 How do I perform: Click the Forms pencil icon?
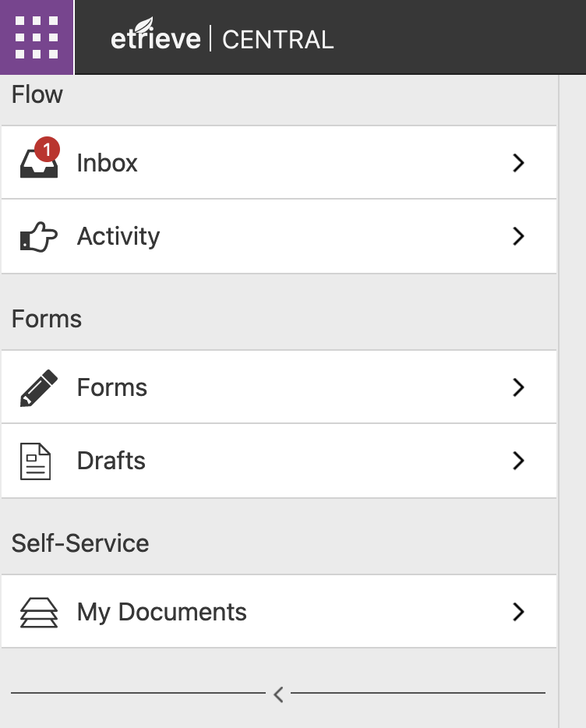click(38, 388)
